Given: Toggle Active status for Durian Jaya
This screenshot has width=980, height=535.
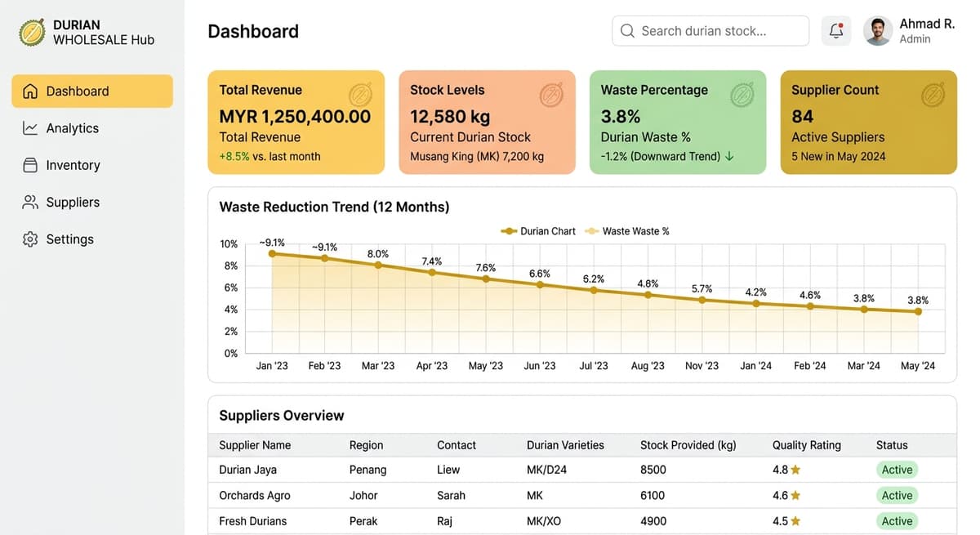Looking at the screenshot, I should point(897,470).
